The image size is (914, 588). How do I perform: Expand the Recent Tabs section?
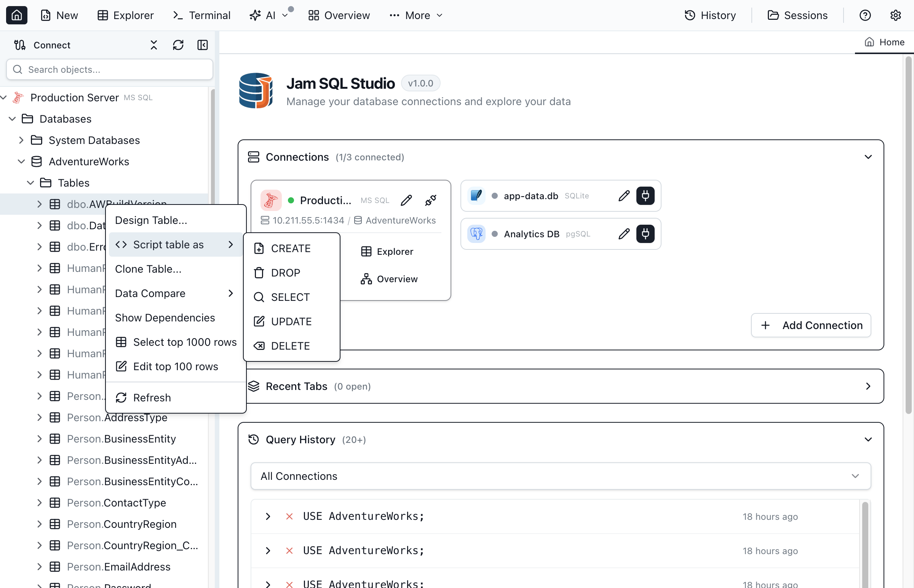[868, 386]
